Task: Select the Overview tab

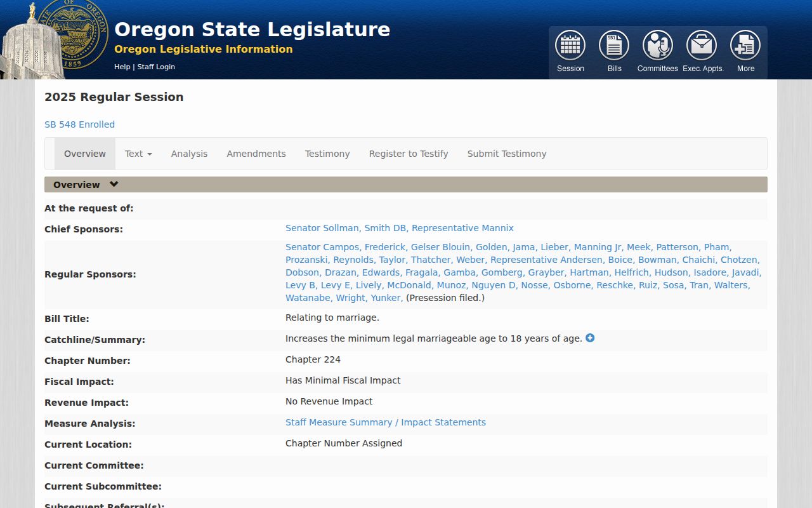Action: (x=85, y=154)
